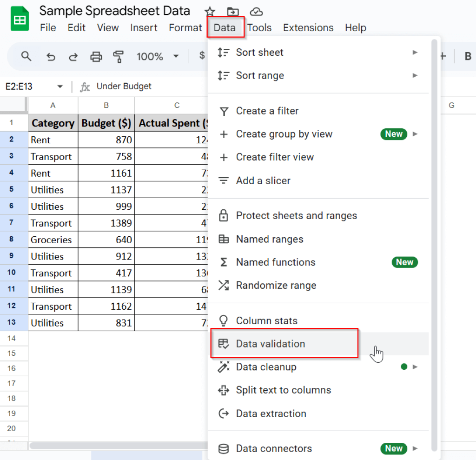This screenshot has width=476, height=460.
Task: Select the Paint format tool
Action: pos(119,56)
